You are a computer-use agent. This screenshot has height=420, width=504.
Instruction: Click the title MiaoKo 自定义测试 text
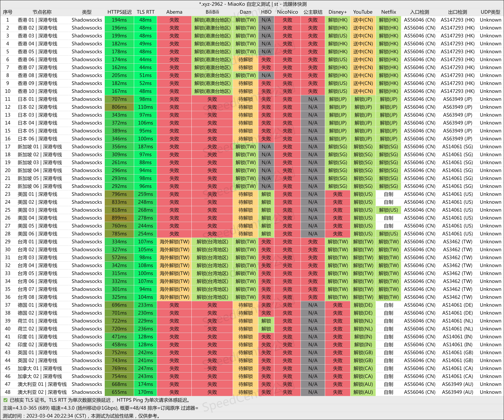click(249, 4)
